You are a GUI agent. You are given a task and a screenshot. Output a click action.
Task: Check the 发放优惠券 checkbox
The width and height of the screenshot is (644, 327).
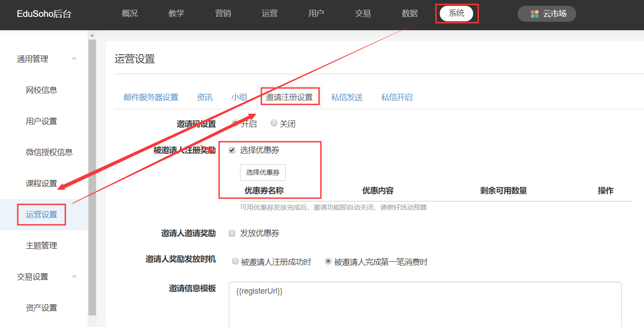232,233
